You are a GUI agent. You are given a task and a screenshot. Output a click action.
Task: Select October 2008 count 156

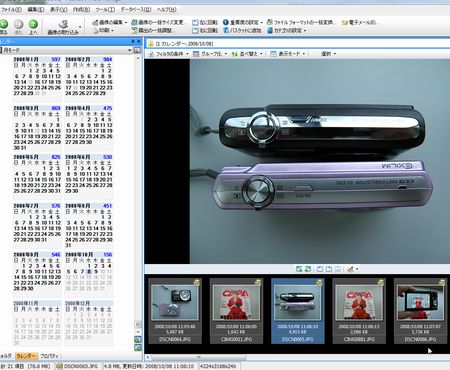click(107, 255)
